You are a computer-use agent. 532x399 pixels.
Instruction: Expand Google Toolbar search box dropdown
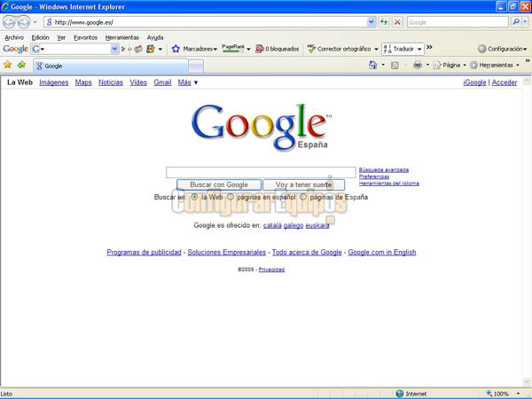114,49
